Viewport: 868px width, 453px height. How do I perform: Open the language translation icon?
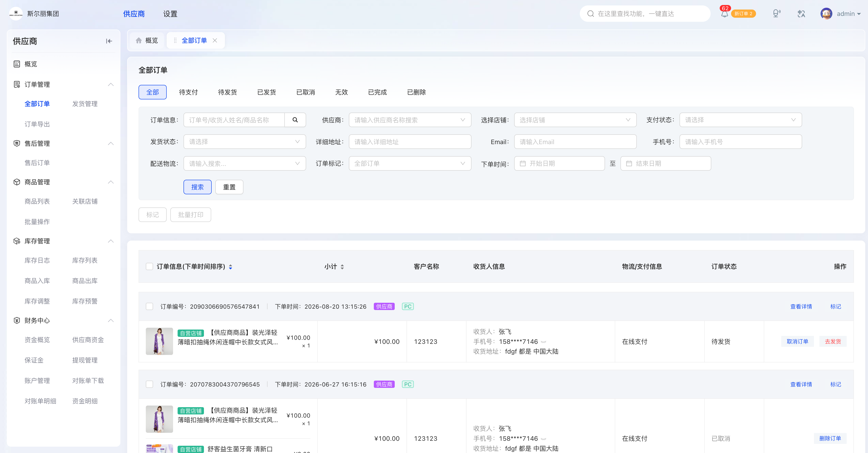[801, 14]
